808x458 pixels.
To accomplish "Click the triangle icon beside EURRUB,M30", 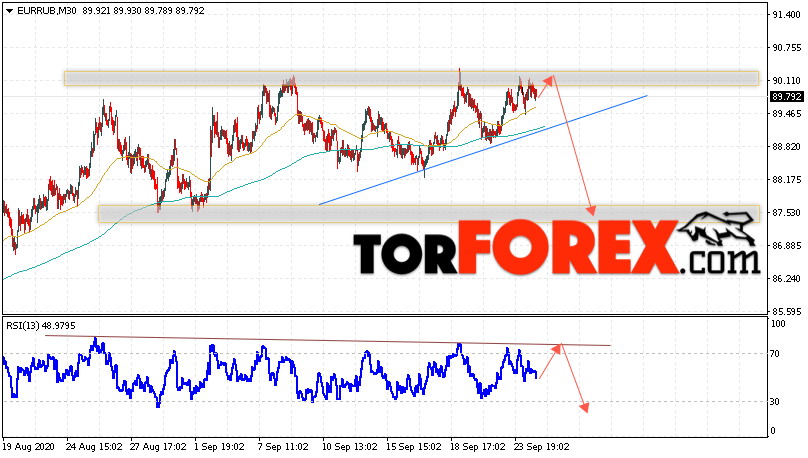I will pyautogui.click(x=9, y=11).
